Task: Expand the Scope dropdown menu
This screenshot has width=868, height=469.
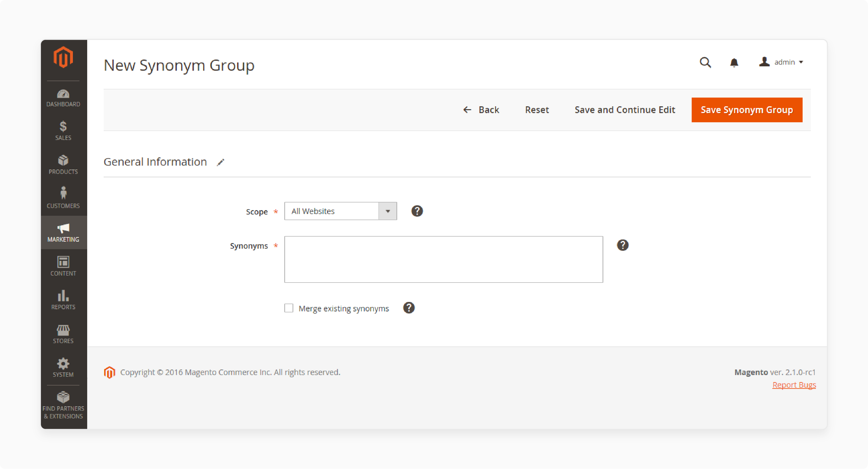Action: (388, 211)
